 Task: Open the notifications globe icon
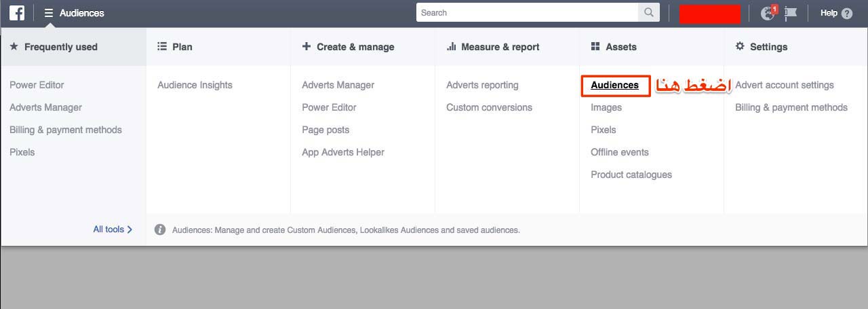coord(768,13)
